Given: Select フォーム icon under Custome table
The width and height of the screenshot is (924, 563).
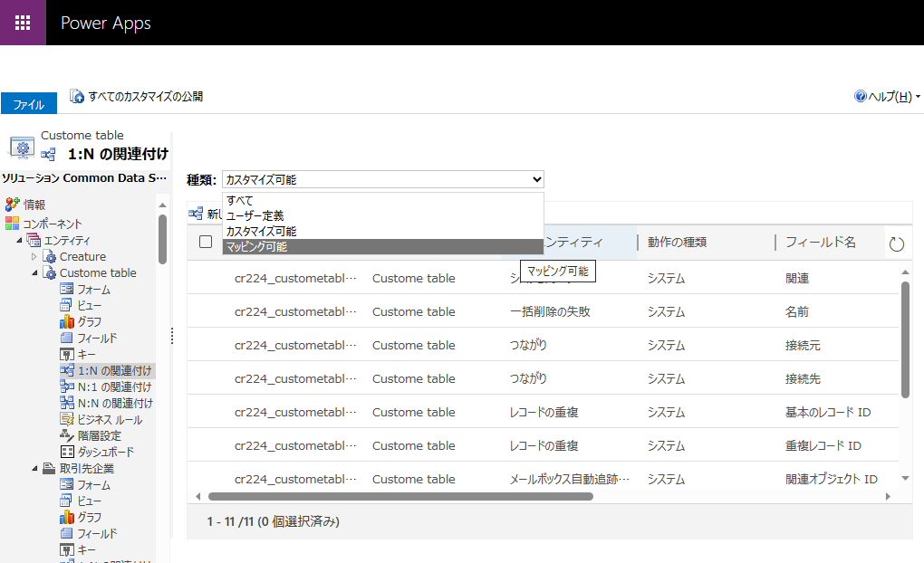Looking at the screenshot, I should [x=67, y=289].
